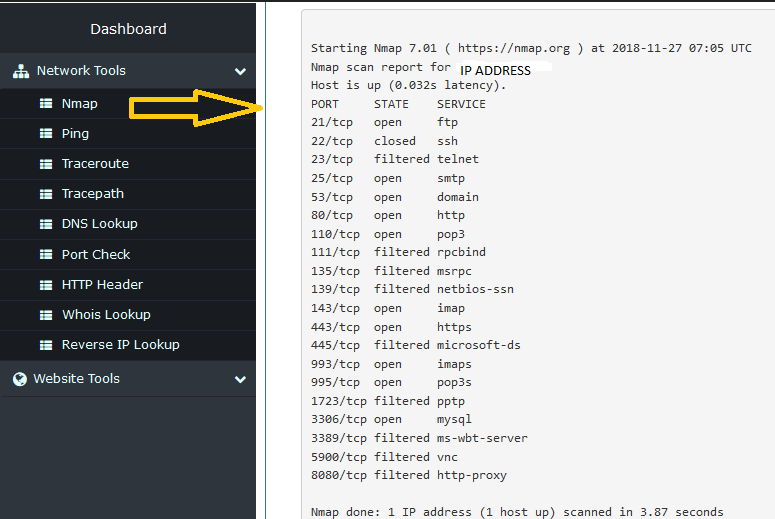Click the globe icon beside Website Tools
The width and height of the screenshot is (775, 519).
point(20,379)
